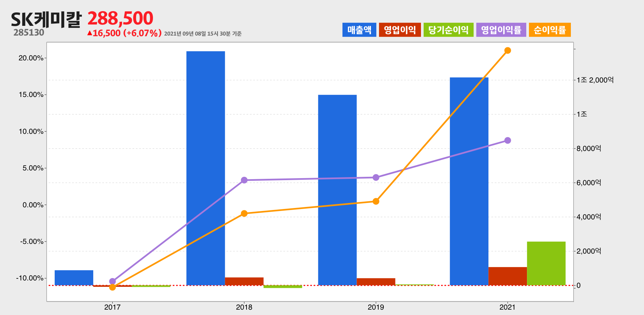
Task: Click the -5.00% left axis label
Action: coord(32,242)
